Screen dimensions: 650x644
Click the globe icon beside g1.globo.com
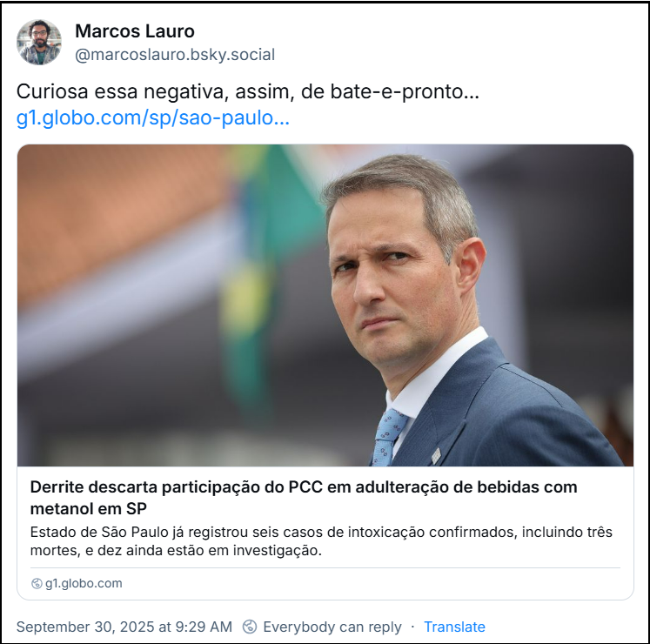(x=37, y=583)
